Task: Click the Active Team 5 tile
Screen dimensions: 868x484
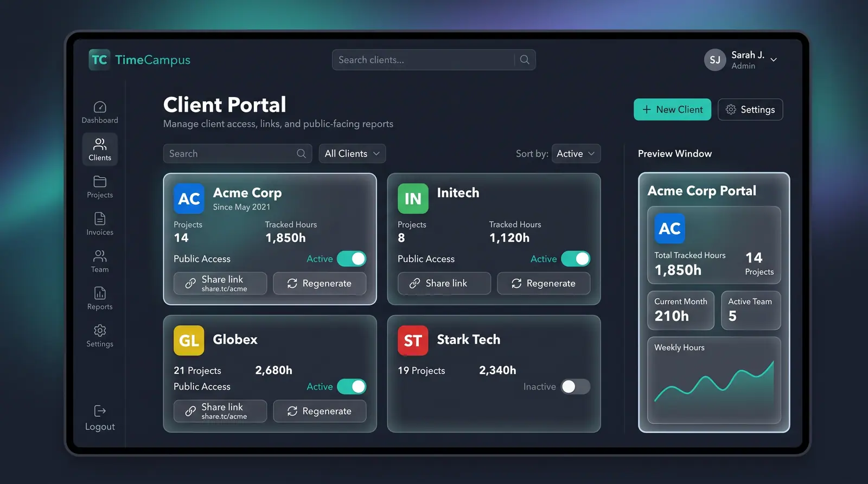Action: [751, 310]
